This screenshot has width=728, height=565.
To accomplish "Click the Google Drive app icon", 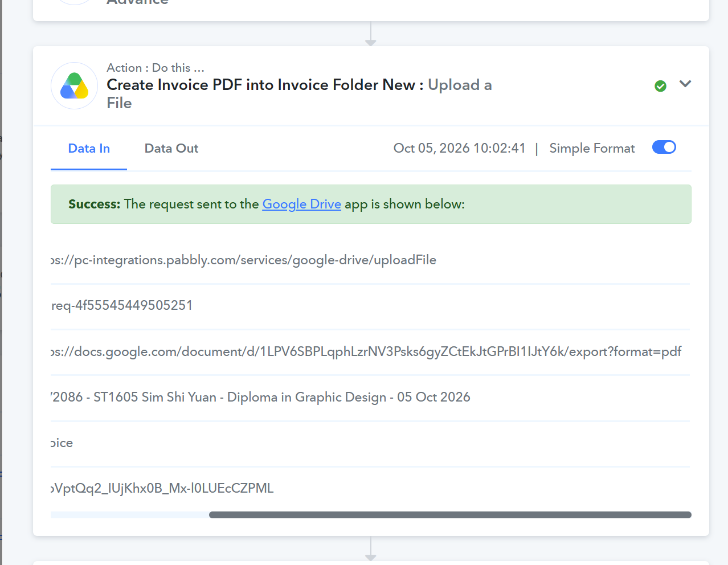I will point(75,86).
